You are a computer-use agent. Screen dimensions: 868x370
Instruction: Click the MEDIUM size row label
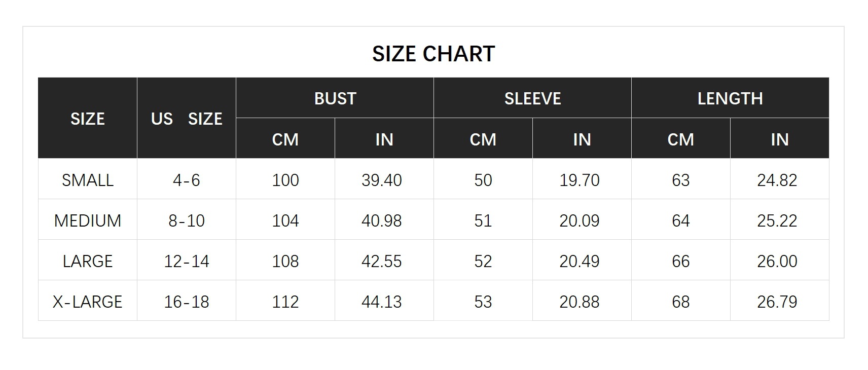pyautogui.click(x=88, y=220)
